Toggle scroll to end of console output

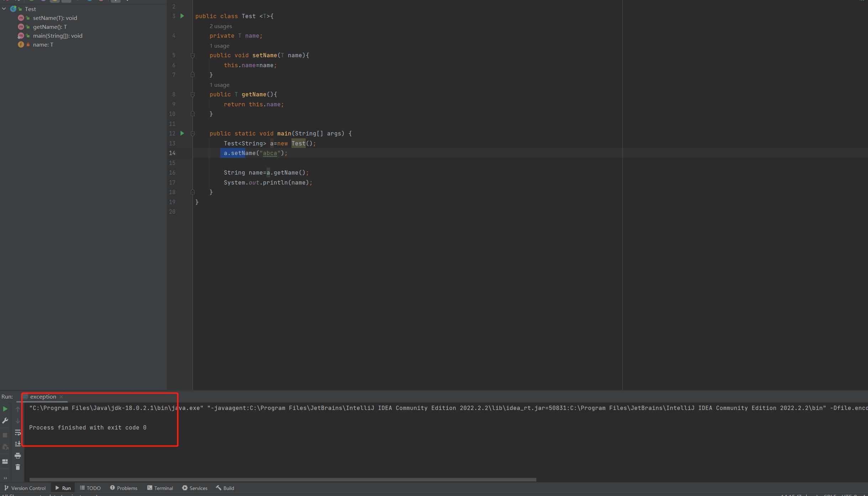[18, 444]
